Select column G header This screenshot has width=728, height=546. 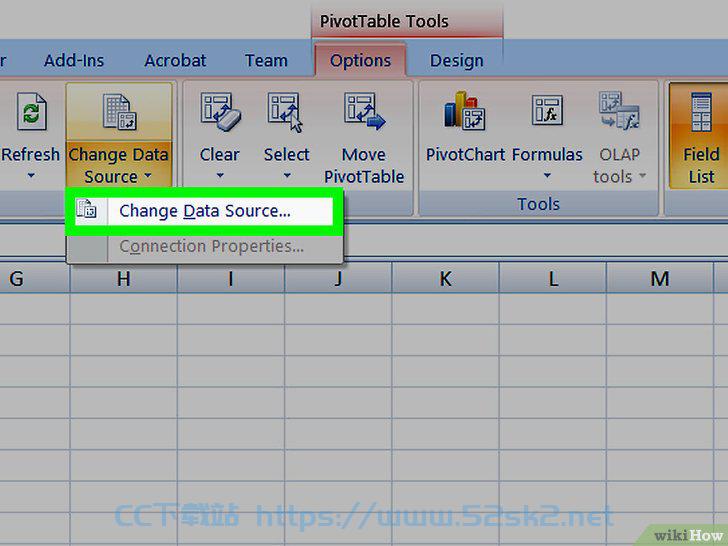tap(34, 279)
